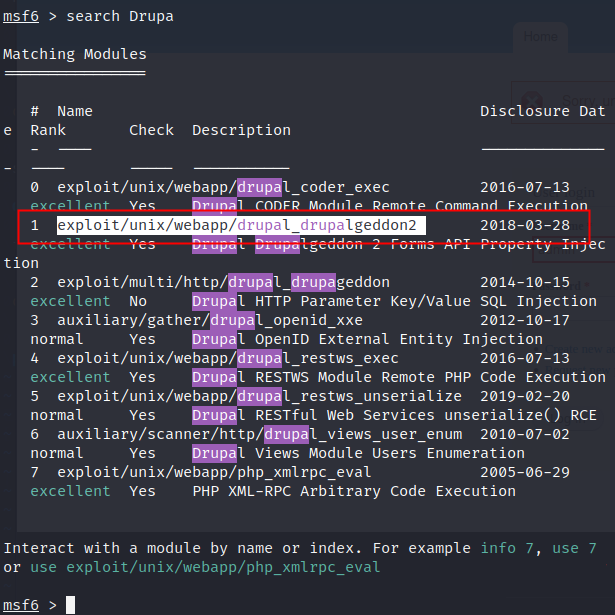Click disclosure date 2019-02-20

click(525, 396)
